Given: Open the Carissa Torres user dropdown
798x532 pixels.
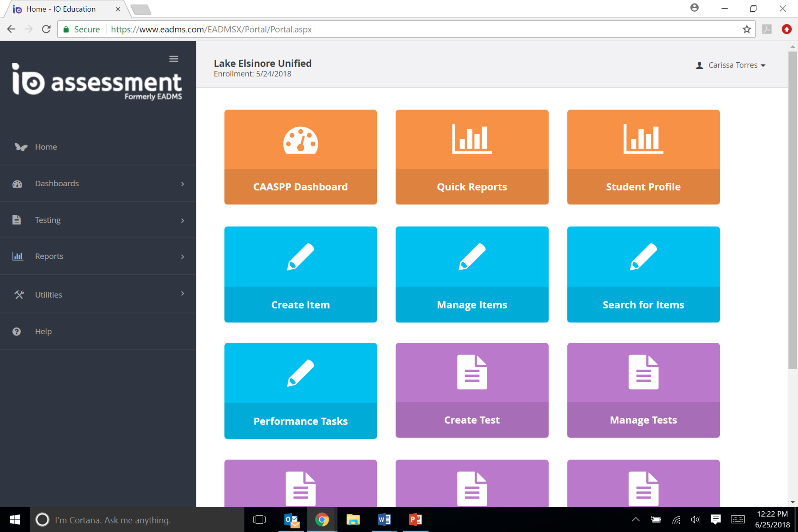Looking at the screenshot, I should [733, 65].
